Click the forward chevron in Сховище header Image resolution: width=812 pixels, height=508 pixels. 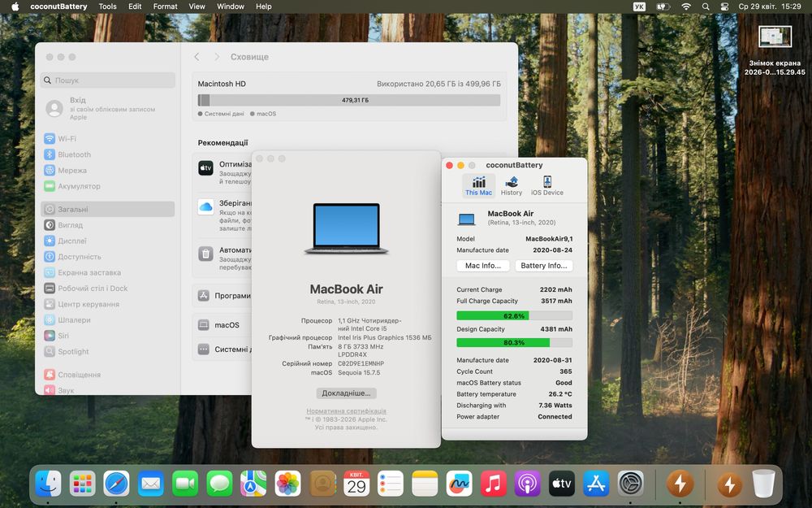click(217, 57)
